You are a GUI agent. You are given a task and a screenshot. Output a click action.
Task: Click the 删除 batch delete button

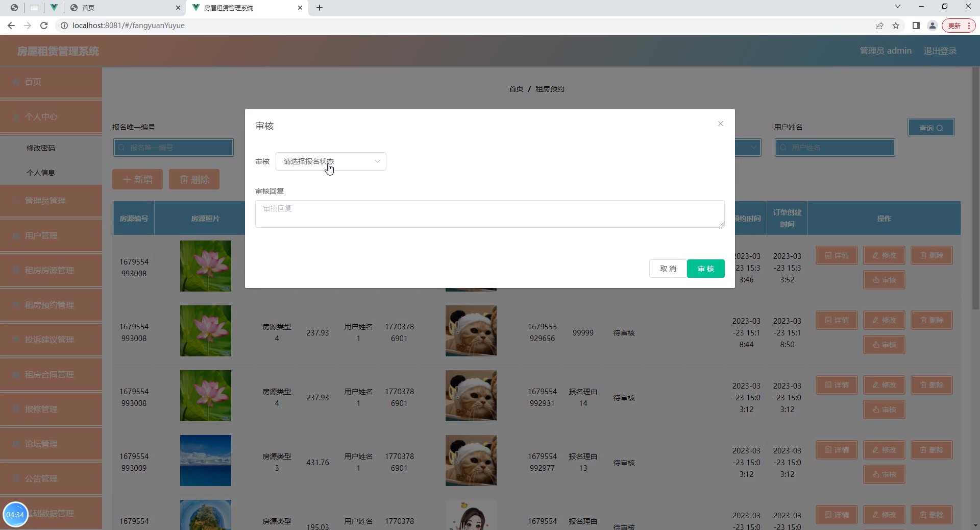pyautogui.click(x=194, y=179)
